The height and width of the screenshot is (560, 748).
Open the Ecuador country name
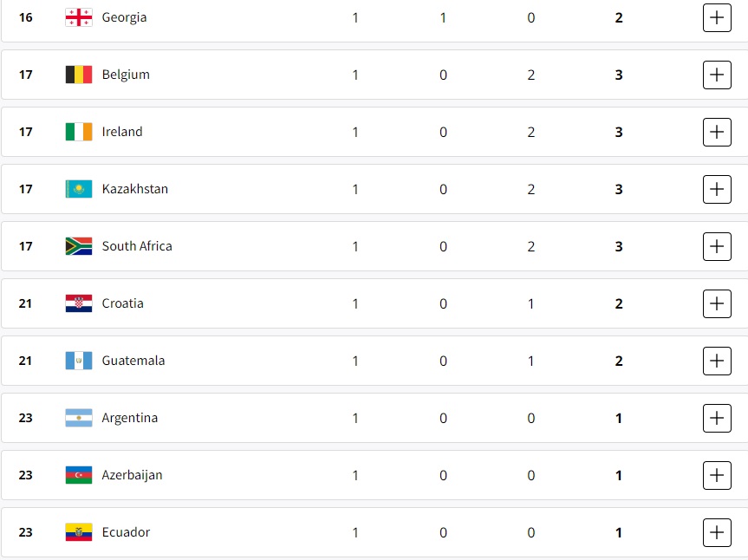126,532
